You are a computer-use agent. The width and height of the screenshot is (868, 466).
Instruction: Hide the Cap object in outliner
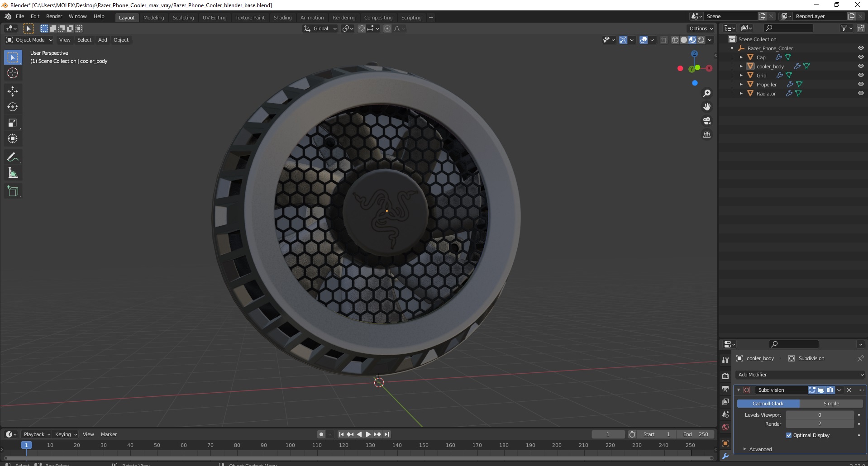point(861,57)
